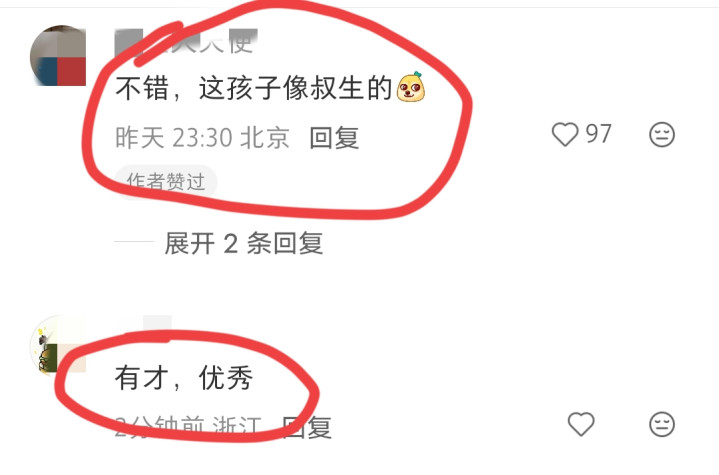Open the first commenter's avatar
Image resolution: width=719 pixels, height=475 pixels.
tap(58, 55)
